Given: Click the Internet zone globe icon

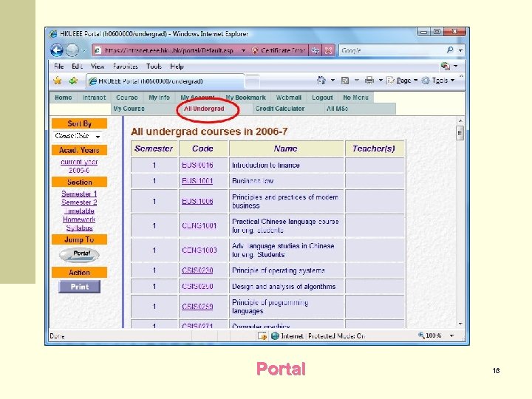Looking at the screenshot, I should click(275, 336).
